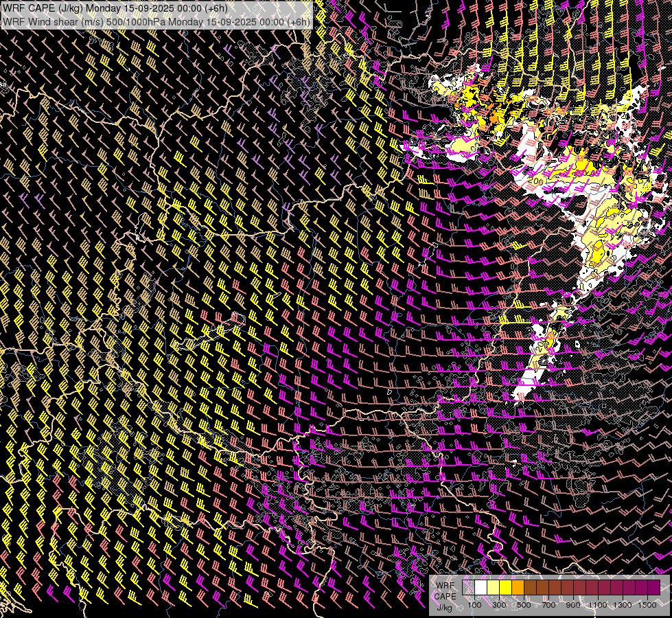Click the 300 label on CAPE legend

click(499, 605)
